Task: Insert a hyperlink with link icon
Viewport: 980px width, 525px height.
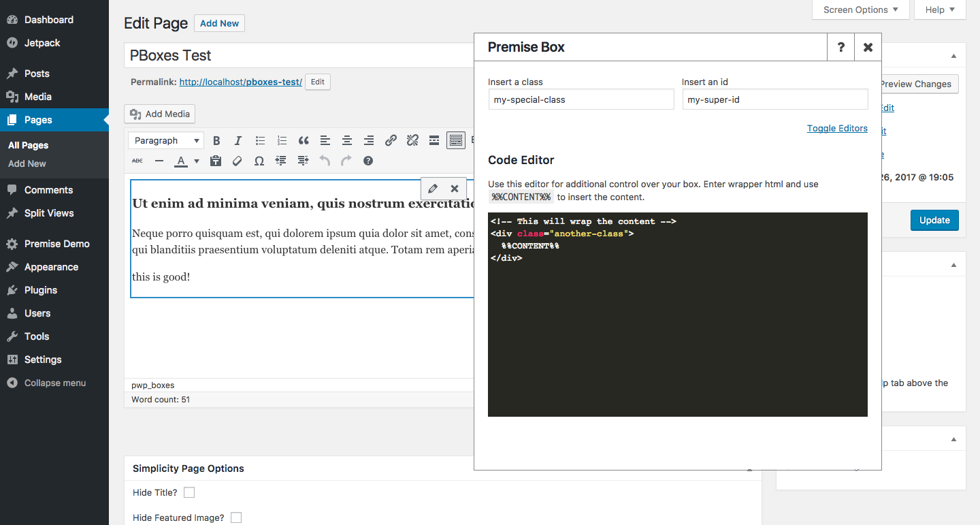Action: click(x=391, y=140)
